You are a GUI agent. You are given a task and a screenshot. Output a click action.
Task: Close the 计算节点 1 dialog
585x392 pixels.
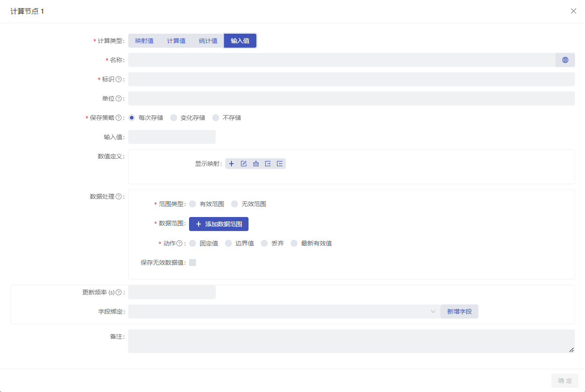[x=573, y=11]
